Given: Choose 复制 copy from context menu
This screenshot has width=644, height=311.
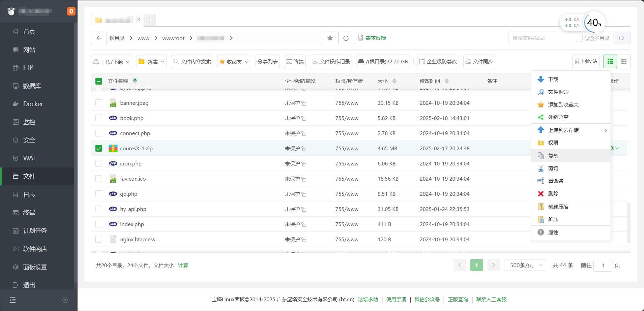Looking at the screenshot, I should 571,156.
